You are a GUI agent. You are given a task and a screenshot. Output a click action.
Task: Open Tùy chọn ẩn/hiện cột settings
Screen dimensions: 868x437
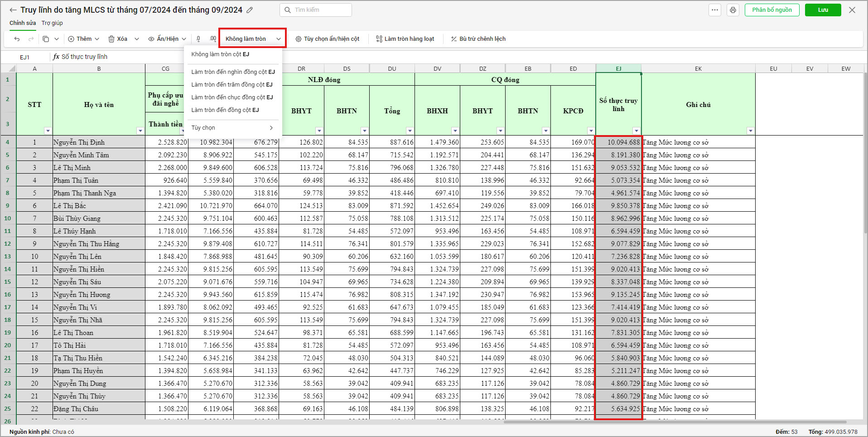click(327, 39)
